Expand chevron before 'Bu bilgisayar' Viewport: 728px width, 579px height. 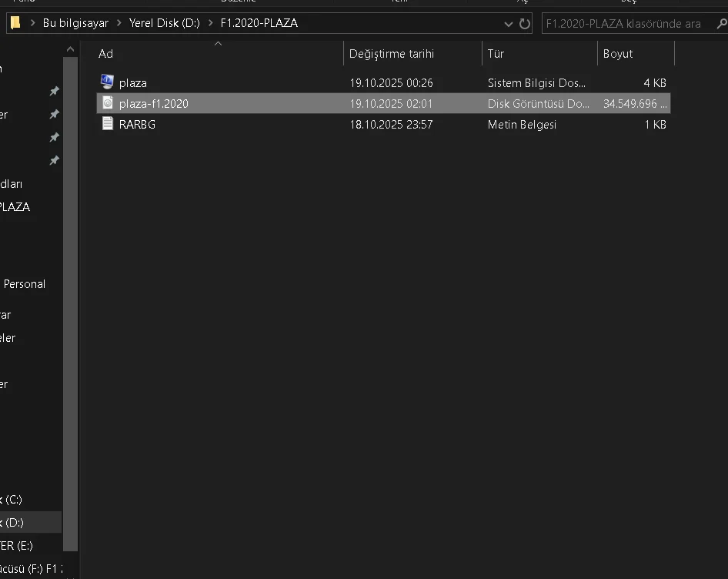pyautogui.click(x=32, y=23)
